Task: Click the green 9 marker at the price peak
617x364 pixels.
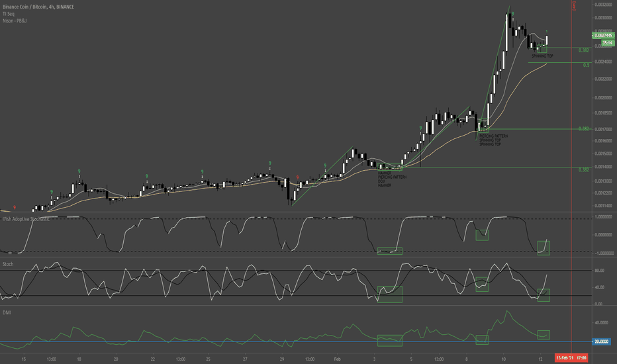Action: (x=512, y=14)
